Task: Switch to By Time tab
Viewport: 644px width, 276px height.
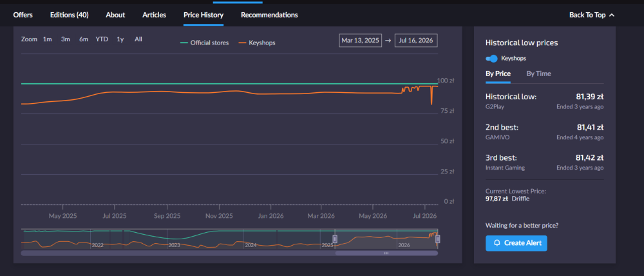Action: click(538, 74)
